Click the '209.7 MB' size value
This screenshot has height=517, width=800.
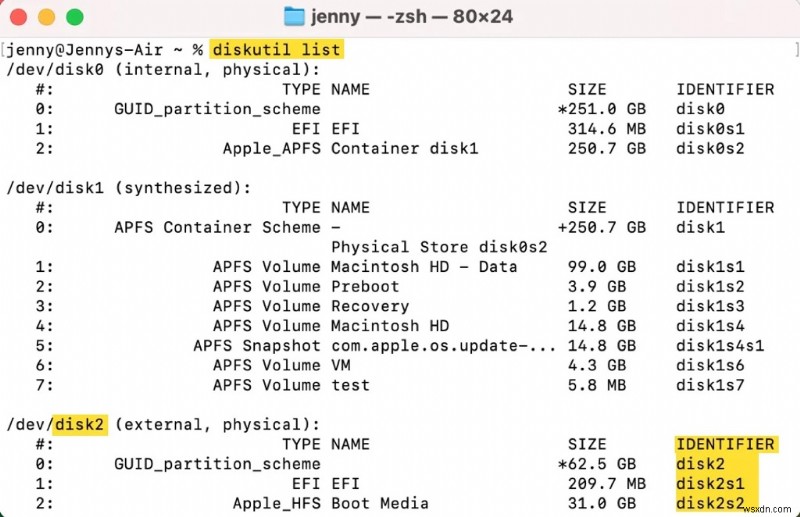(x=607, y=483)
